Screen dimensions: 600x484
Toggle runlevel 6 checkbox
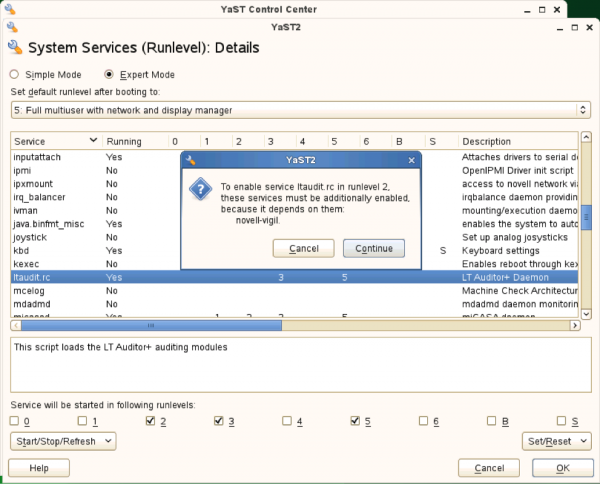[x=423, y=421]
